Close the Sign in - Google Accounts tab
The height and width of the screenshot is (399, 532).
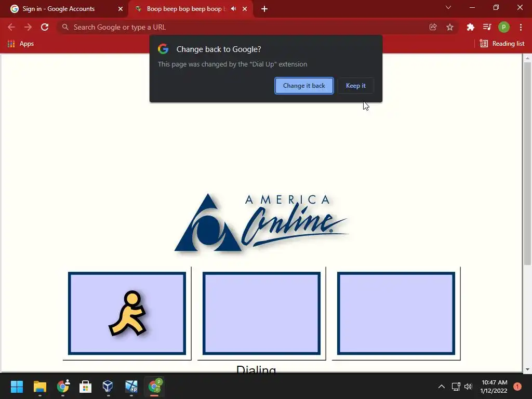pos(121,9)
